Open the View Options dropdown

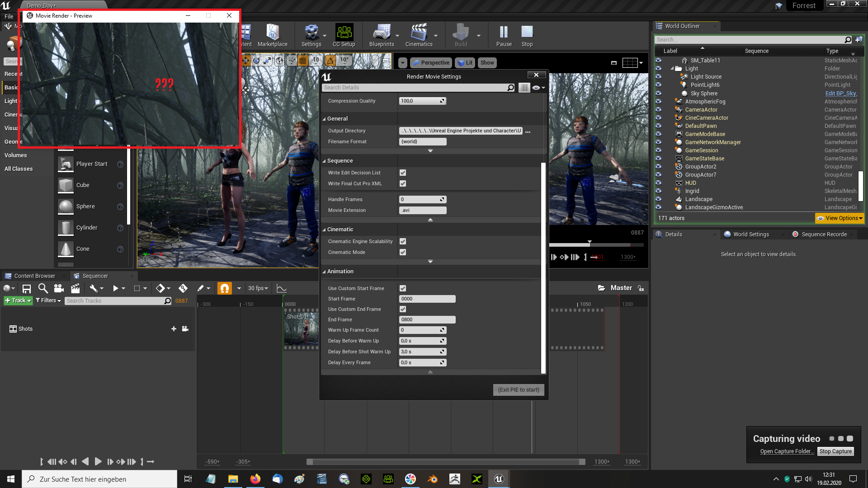840,218
